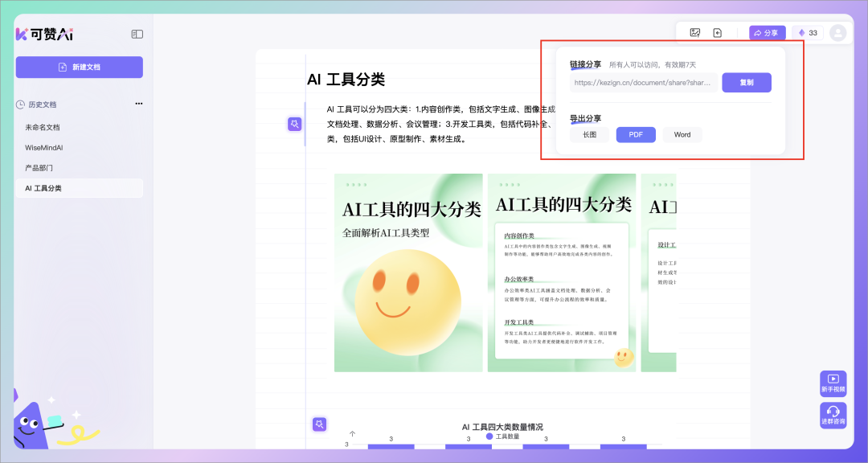
Task: Open the 未命名文档 document
Action: [43, 127]
